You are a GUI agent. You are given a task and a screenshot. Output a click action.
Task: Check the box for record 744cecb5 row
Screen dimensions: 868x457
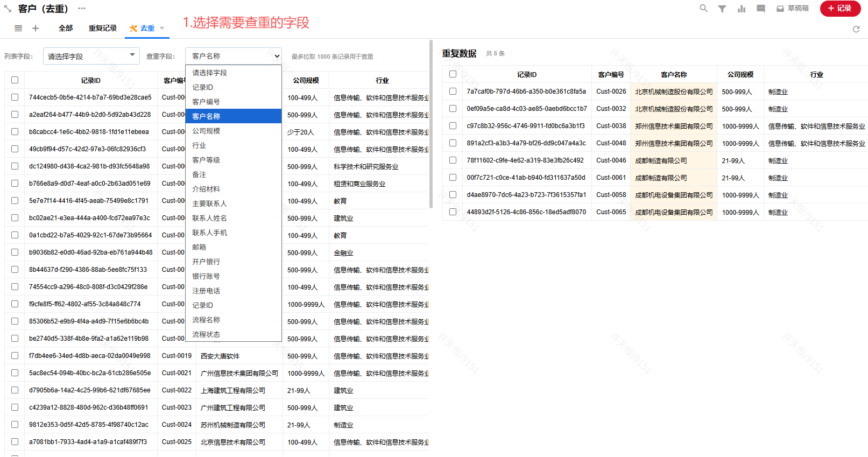pos(15,97)
